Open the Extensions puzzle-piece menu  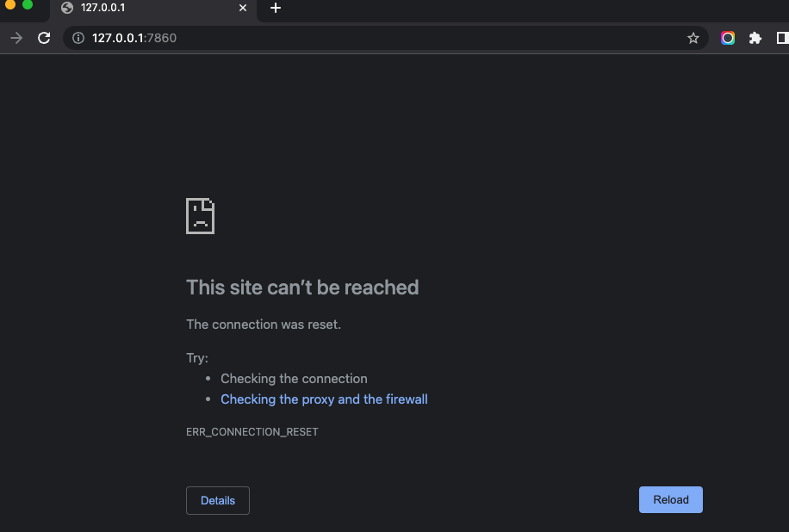[755, 38]
